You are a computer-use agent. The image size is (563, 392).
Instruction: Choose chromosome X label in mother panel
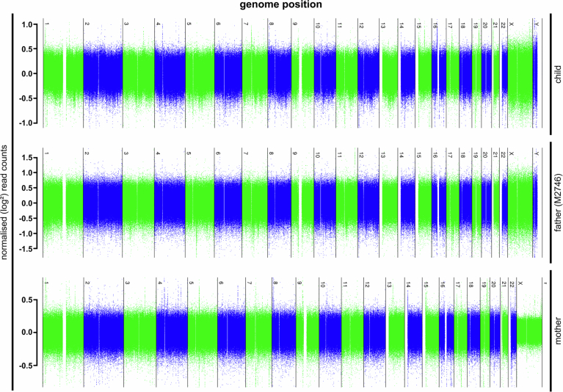pyautogui.click(x=520, y=283)
